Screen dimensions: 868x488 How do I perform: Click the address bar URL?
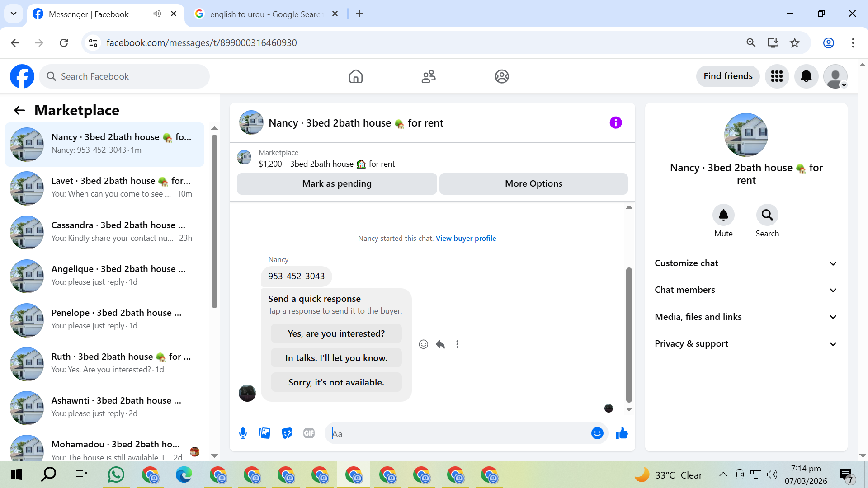(201, 43)
